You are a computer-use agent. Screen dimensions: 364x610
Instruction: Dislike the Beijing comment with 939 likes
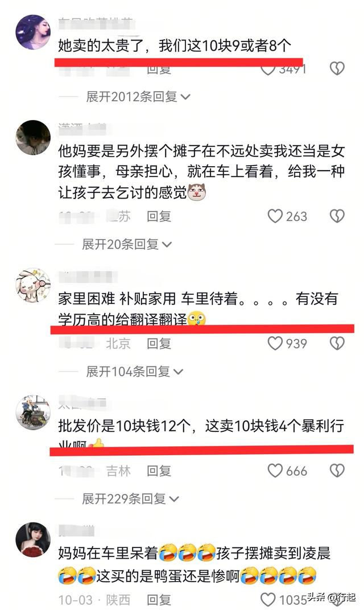click(337, 343)
